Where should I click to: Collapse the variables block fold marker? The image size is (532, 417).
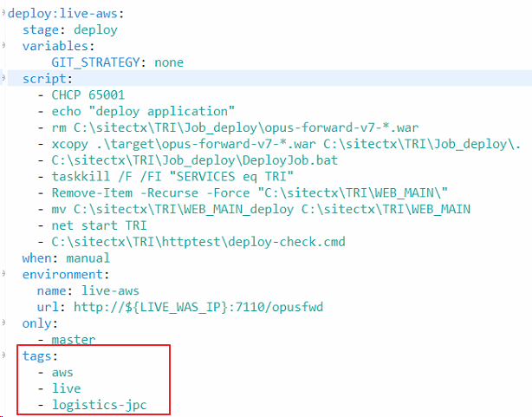pyautogui.click(x=3, y=45)
